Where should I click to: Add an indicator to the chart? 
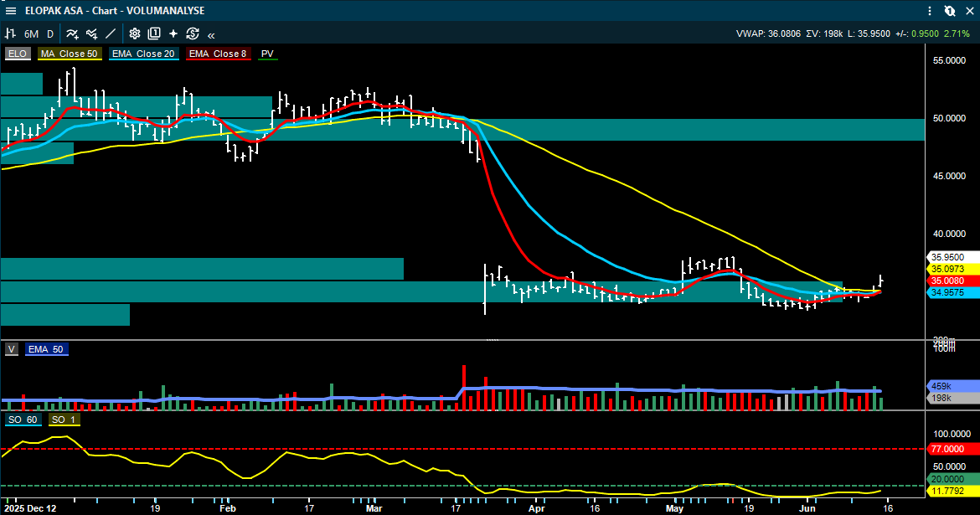pos(73,33)
